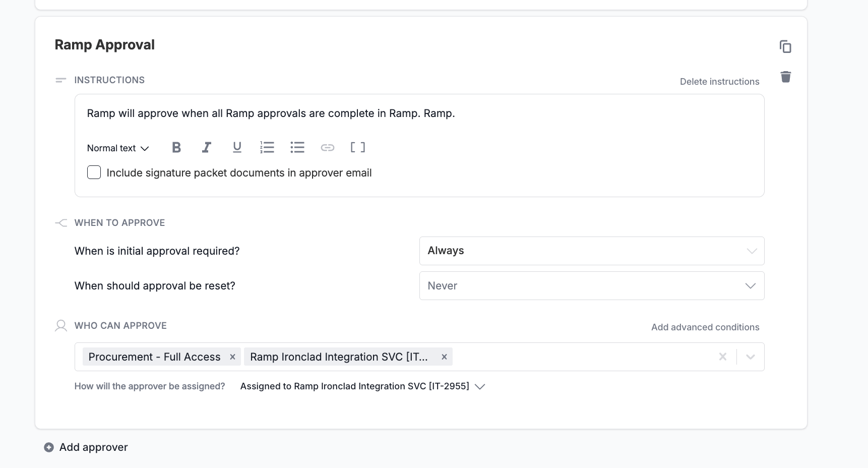868x468 pixels.
Task: Toggle bold formatting in instructions editor
Action: (x=176, y=147)
